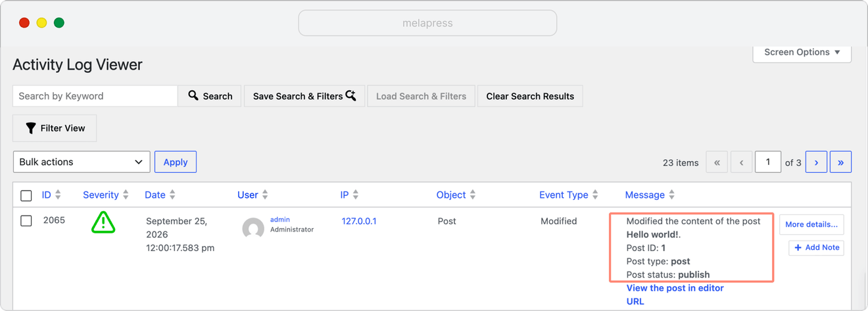Click the green severity warning triangle icon
Image resolution: width=868 pixels, height=311 pixels.
(103, 222)
